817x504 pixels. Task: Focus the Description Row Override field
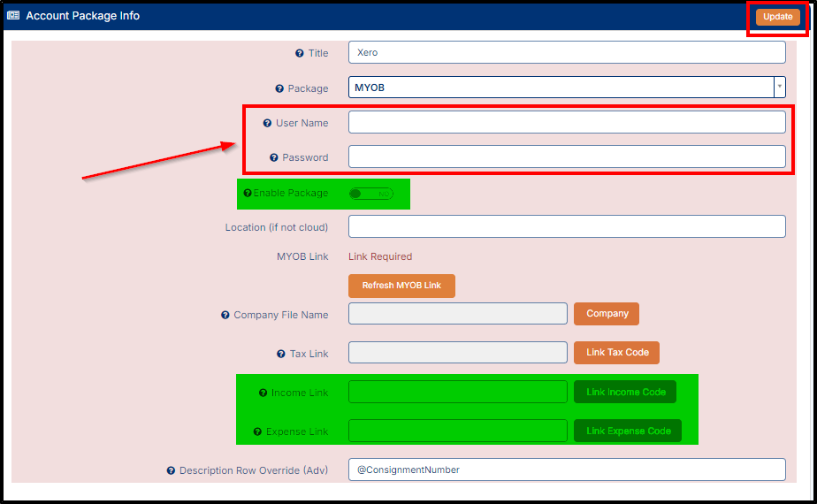(x=567, y=470)
